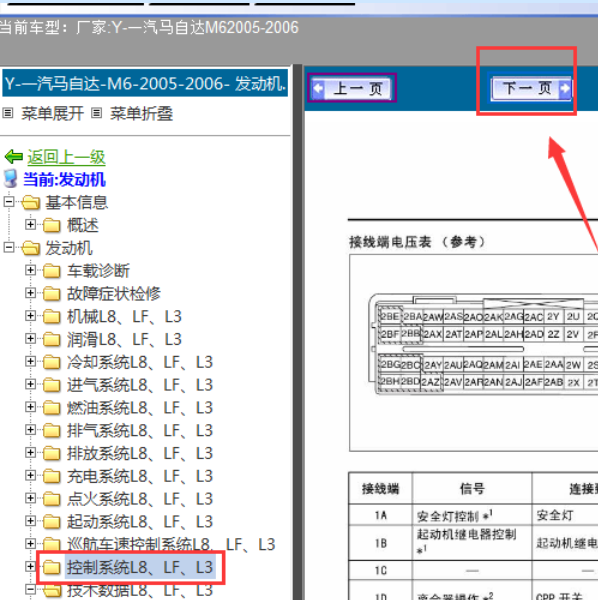Select the 基本信息 folder icon
Viewport: 598px width, 600px height.
pos(31,202)
